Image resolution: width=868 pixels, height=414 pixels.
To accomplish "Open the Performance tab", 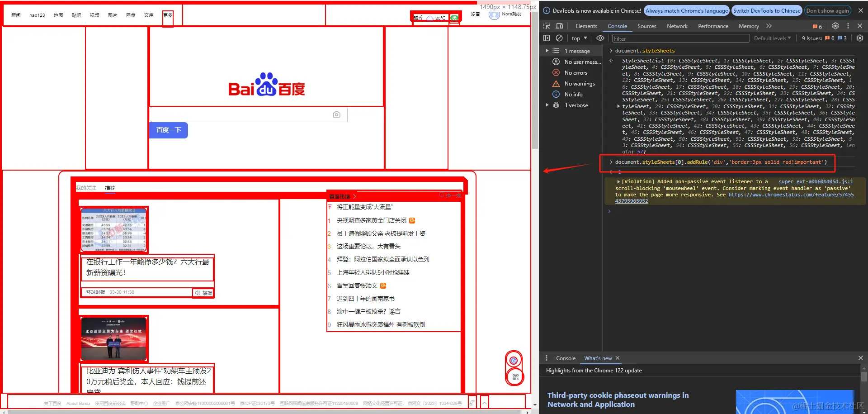I will tap(713, 26).
